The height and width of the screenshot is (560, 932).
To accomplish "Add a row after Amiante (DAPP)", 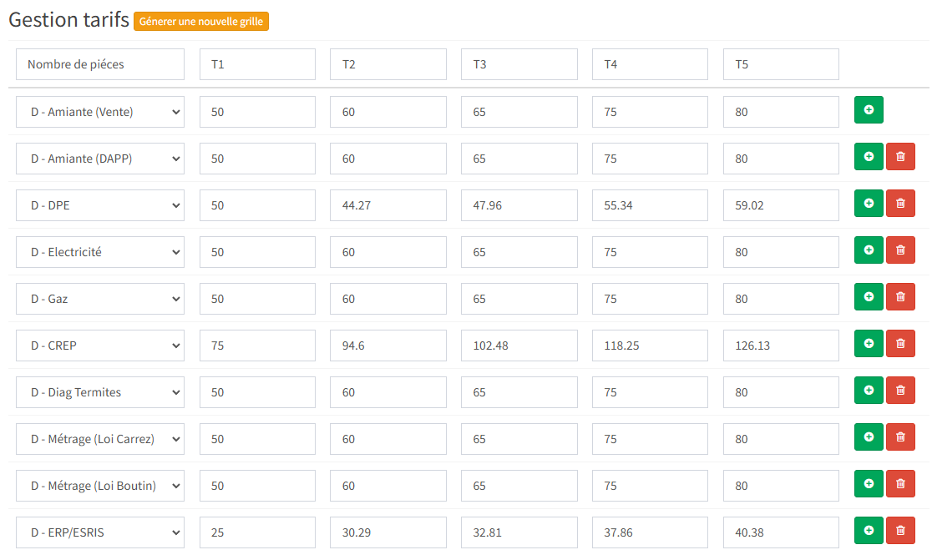I will pyautogui.click(x=869, y=157).
